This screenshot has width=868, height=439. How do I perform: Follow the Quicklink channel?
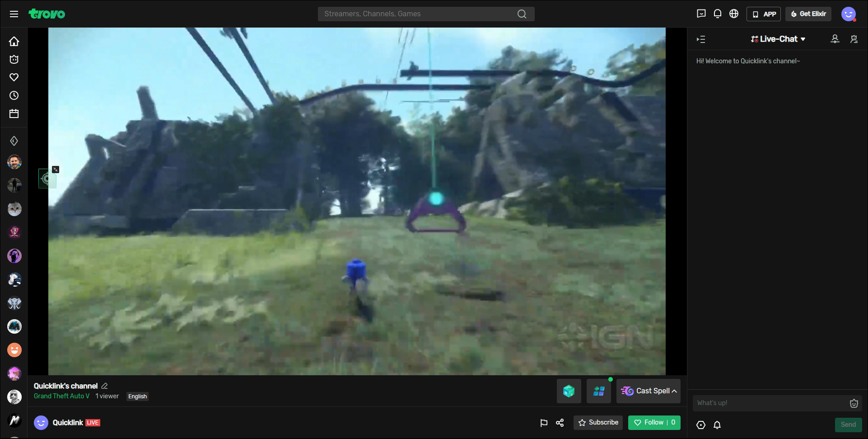[654, 423]
